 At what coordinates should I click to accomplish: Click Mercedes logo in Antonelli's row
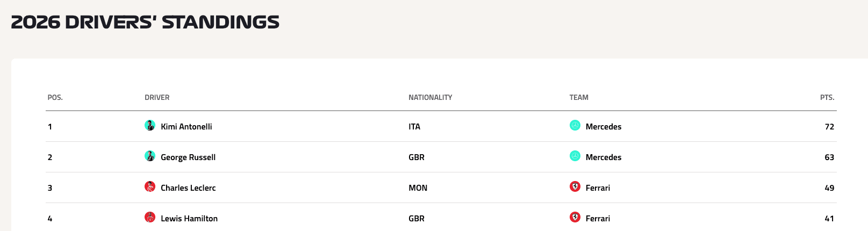pyautogui.click(x=575, y=126)
